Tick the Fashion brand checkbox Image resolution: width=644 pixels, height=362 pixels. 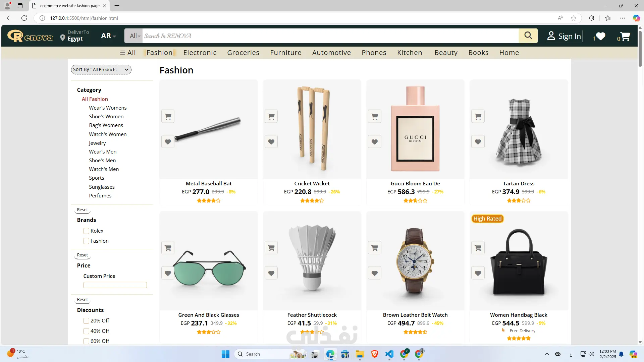click(x=86, y=241)
